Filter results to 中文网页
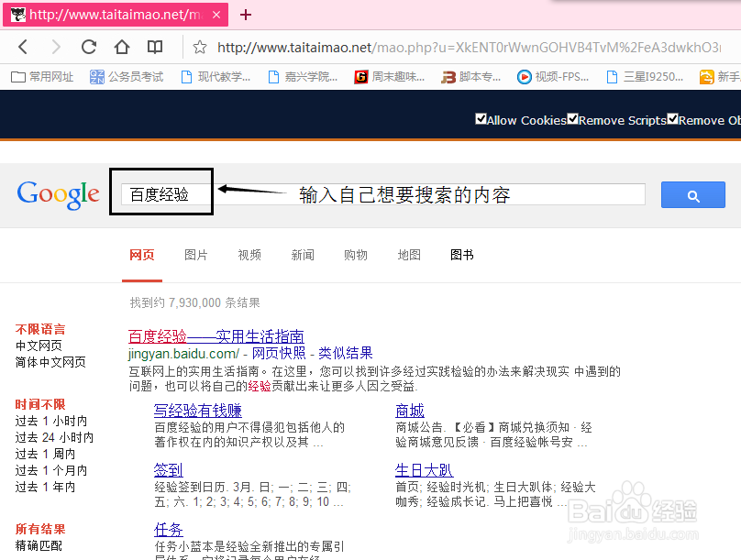741x560 pixels. [39, 346]
